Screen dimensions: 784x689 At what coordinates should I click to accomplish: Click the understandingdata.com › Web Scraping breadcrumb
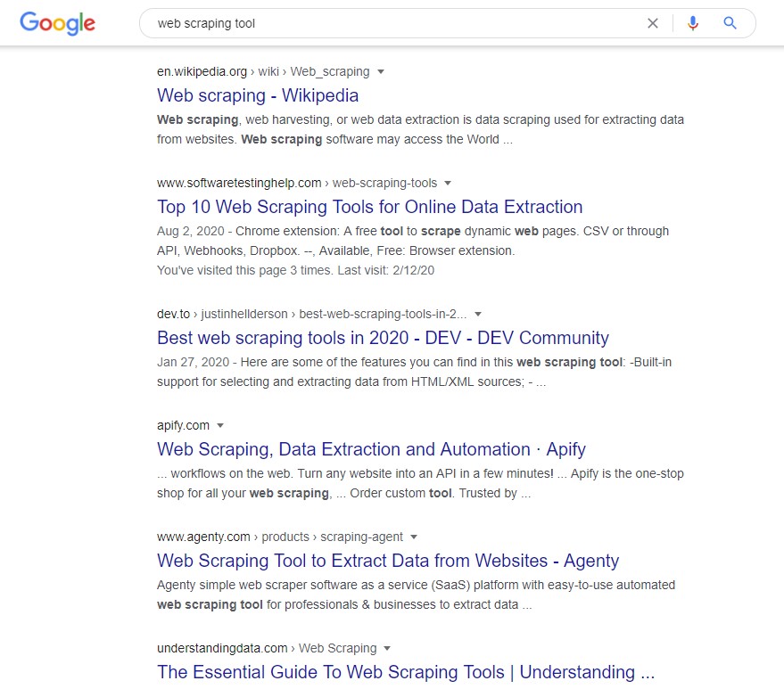(x=267, y=649)
